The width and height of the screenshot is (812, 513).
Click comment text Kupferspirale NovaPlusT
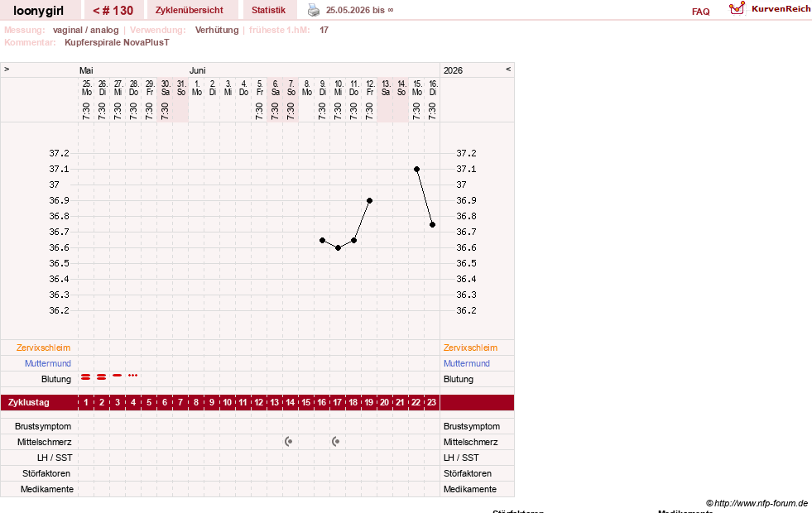pyautogui.click(x=117, y=42)
